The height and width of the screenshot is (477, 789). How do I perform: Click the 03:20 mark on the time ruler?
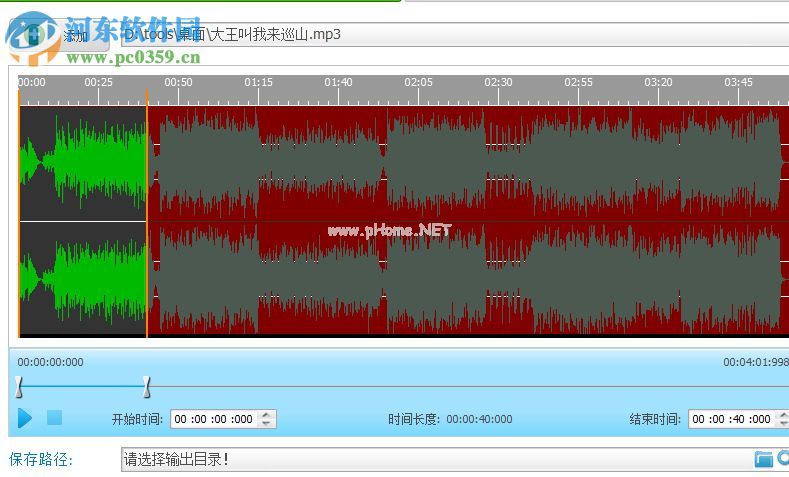(x=659, y=82)
